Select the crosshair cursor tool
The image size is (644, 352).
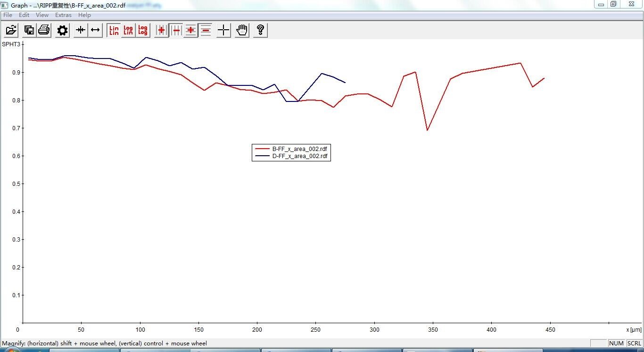pos(223,31)
